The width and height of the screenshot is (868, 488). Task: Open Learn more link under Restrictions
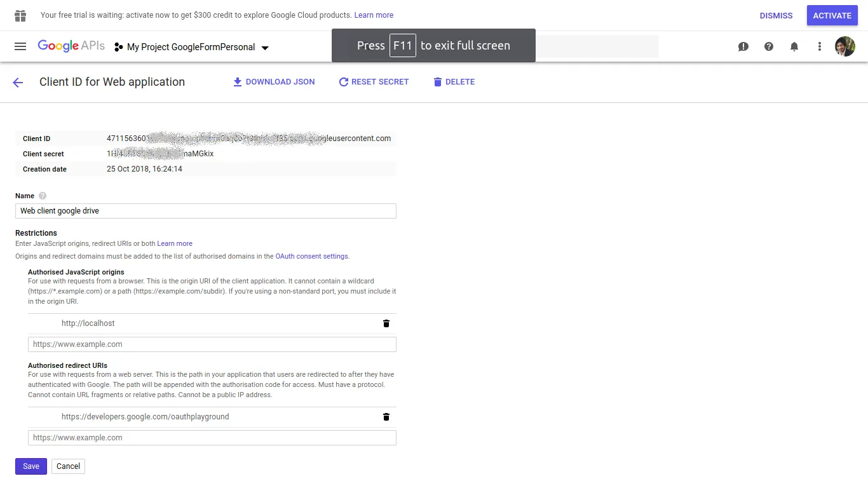175,243
